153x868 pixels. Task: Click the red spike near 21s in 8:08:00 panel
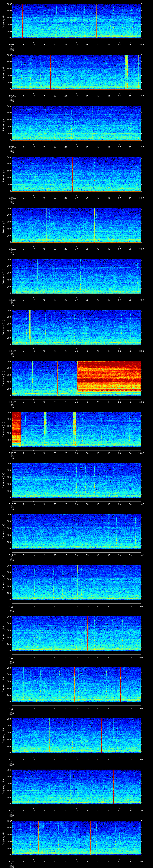pos(57,378)
